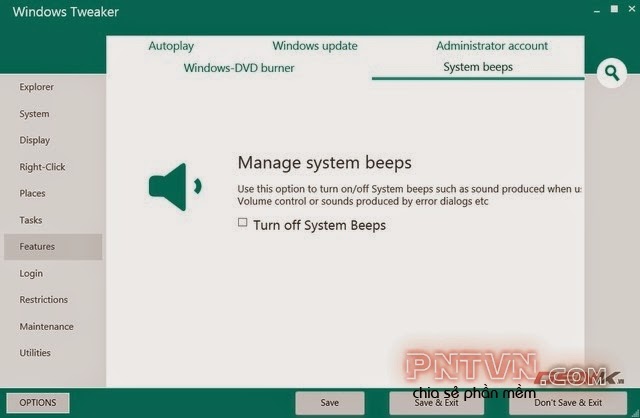
Task: Go to Windows-DVD burner tab
Action: (239, 68)
